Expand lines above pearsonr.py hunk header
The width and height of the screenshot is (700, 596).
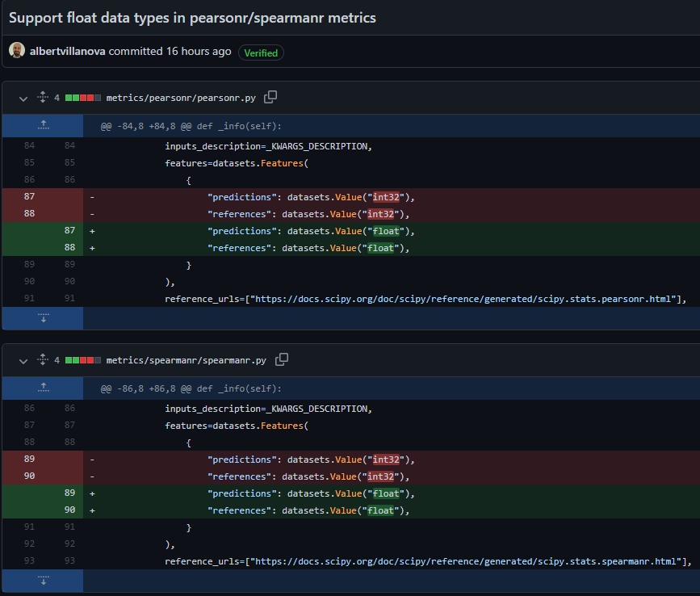(44, 125)
